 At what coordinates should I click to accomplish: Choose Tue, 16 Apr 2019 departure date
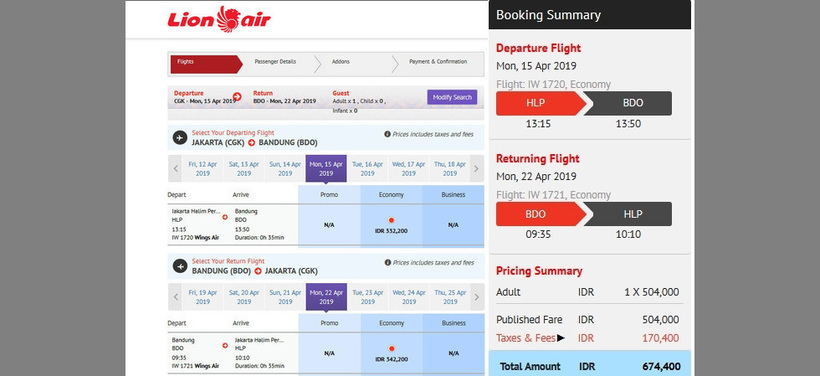[x=367, y=168]
